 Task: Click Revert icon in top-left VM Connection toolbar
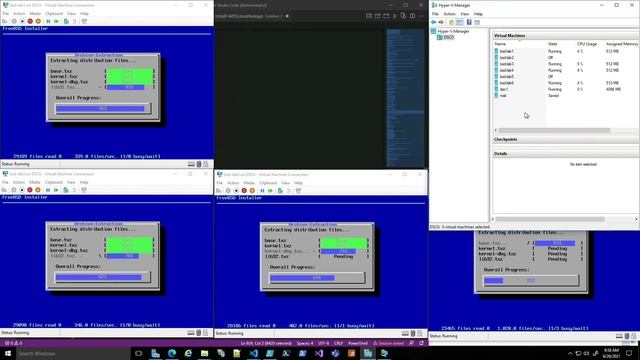click(74, 21)
